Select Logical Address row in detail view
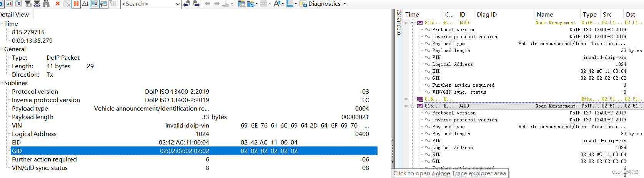 [x=194, y=134]
